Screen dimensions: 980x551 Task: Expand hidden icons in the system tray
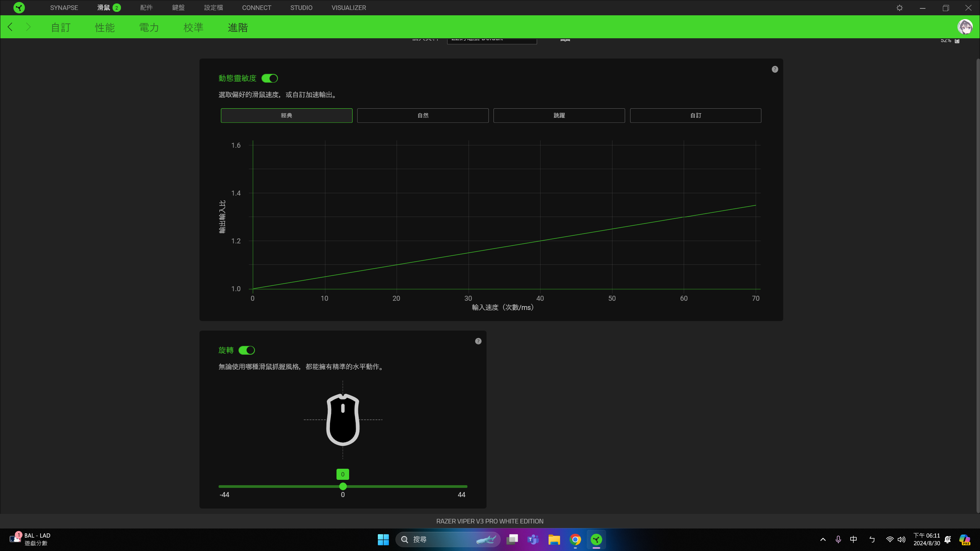coord(823,539)
